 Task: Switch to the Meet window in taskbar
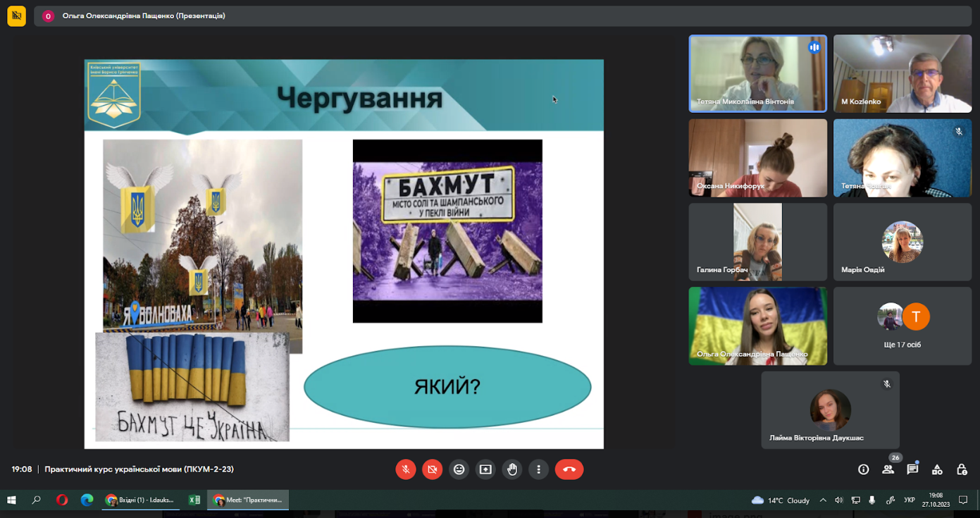point(248,500)
